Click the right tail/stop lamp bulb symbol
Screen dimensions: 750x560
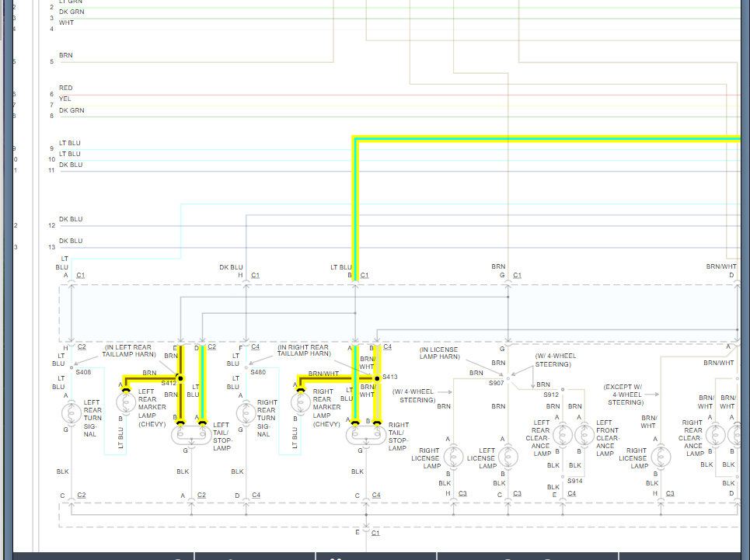[366, 435]
